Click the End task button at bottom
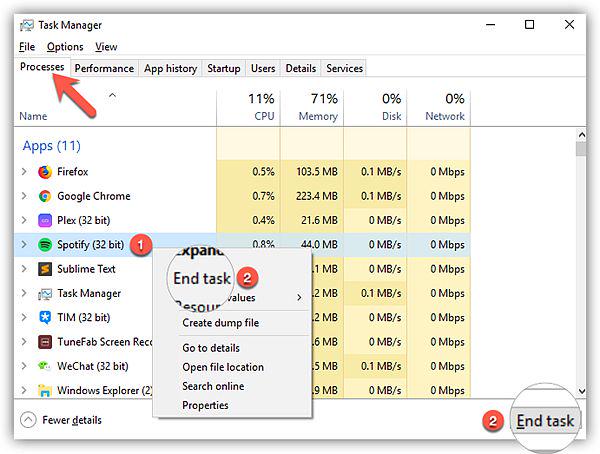Screen dimensions: 600x454 (545, 421)
